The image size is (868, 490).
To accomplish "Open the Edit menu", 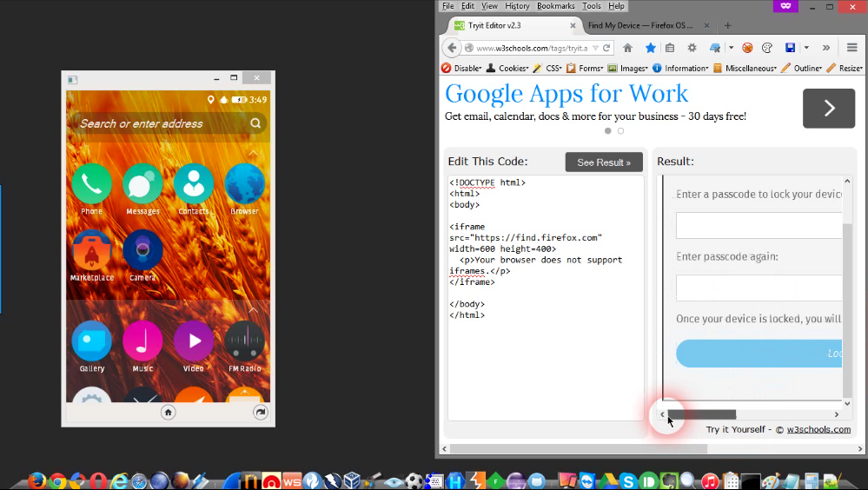I will [467, 6].
